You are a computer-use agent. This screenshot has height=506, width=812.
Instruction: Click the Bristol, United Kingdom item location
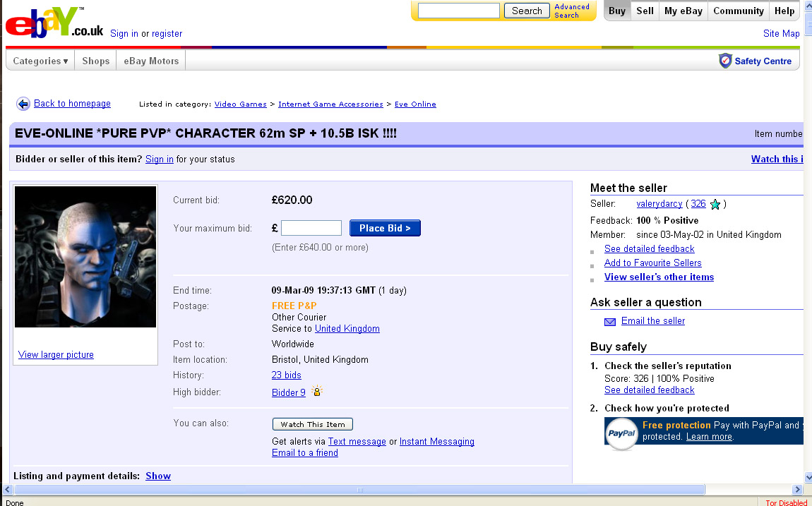click(x=320, y=360)
